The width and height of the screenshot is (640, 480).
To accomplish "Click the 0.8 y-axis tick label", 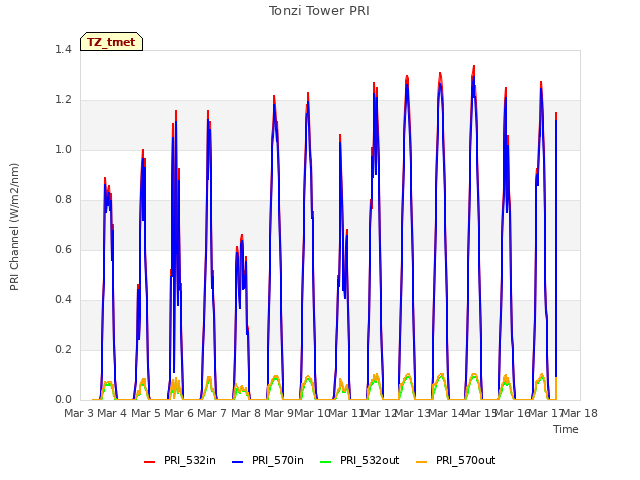I will [x=63, y=200].
